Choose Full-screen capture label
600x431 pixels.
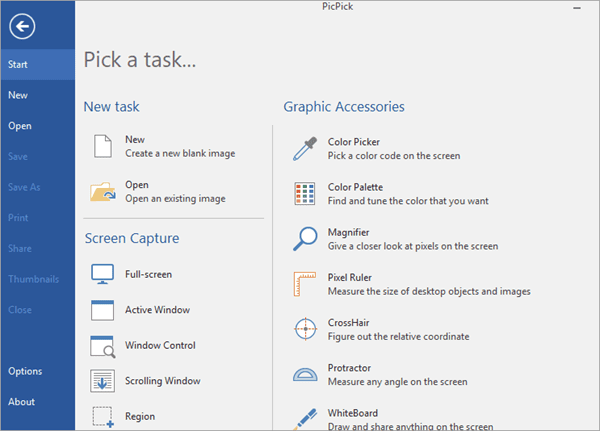(x=148, y=274)
